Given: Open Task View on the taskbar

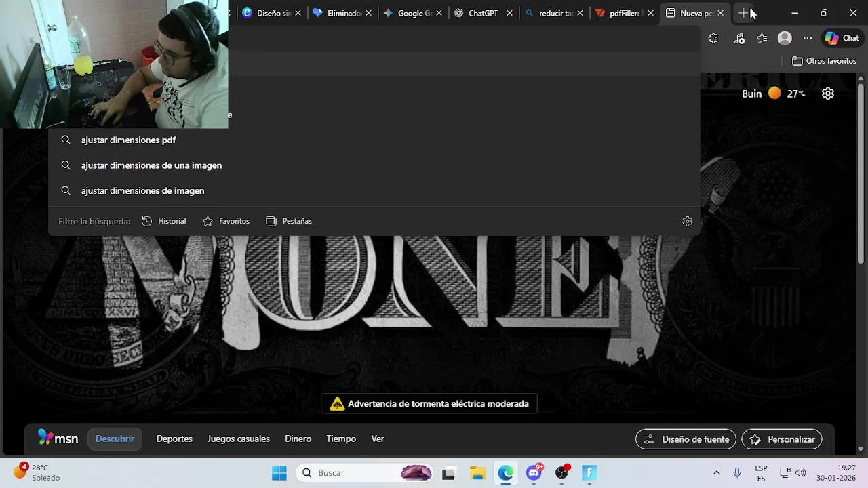Looking at the screenshot, I should coord(448,473).
